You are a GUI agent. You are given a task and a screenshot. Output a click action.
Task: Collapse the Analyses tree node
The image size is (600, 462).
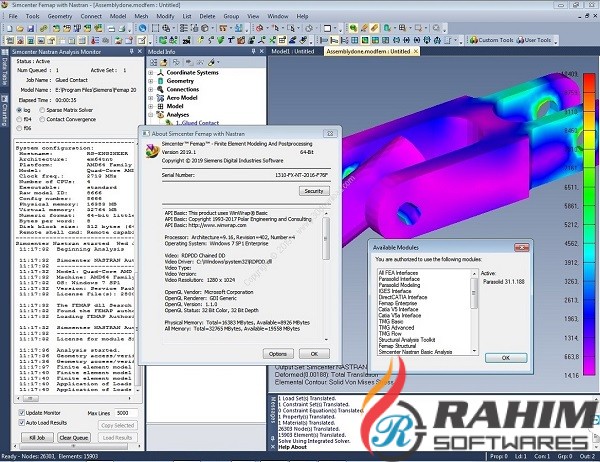pyautogui.click(x=150, y=115)
